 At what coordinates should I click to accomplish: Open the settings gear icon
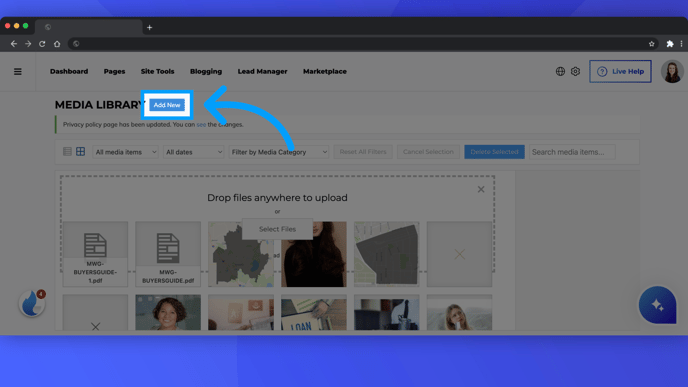(x=575, y=71)
